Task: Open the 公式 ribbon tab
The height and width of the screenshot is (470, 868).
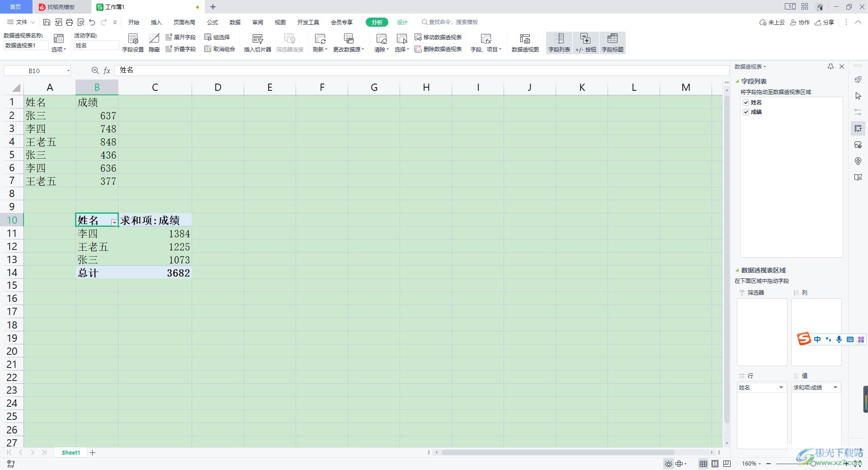Action: [x=212, y=22]
